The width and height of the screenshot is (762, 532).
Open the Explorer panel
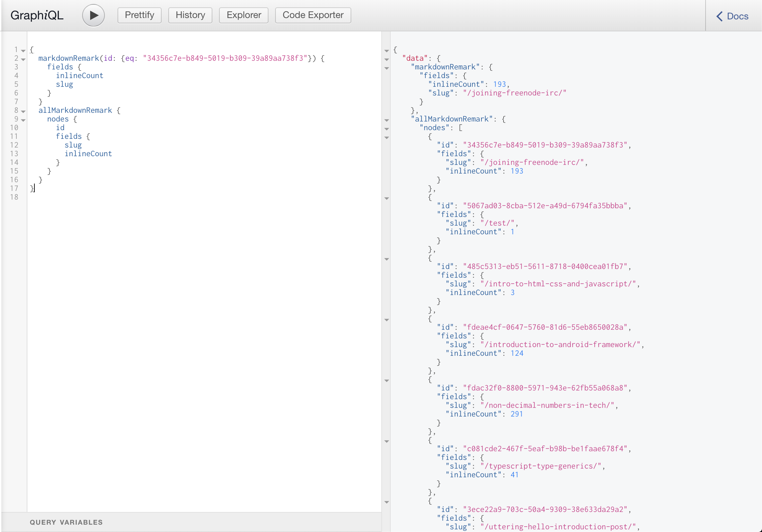click(x=243, y=15)
